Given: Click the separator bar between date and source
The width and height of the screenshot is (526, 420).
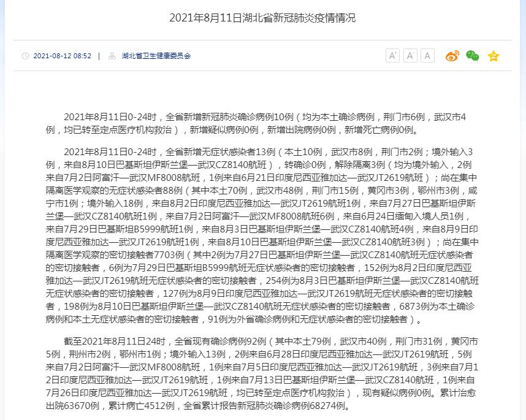Looking at the screenshot, I should [x=99, y=56].
